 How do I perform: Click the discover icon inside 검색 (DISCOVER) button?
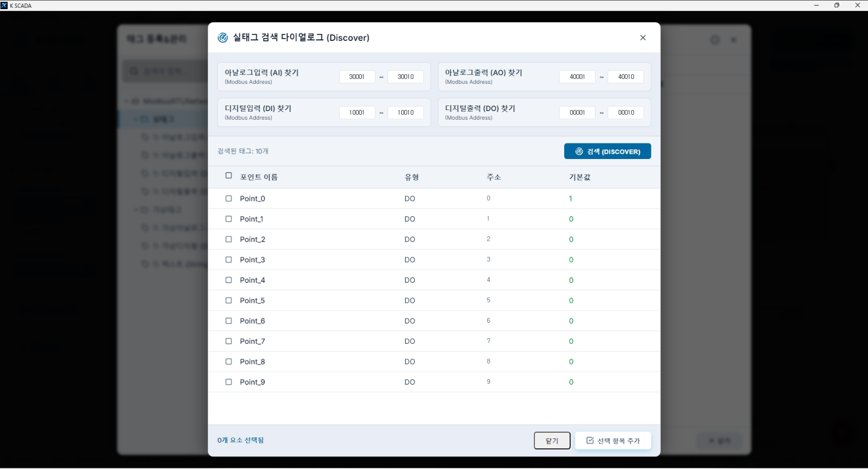579,151
